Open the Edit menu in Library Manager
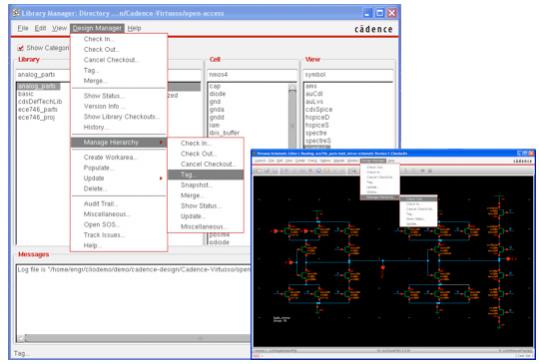This screenshot has width=539, height=364. [40, 28]
